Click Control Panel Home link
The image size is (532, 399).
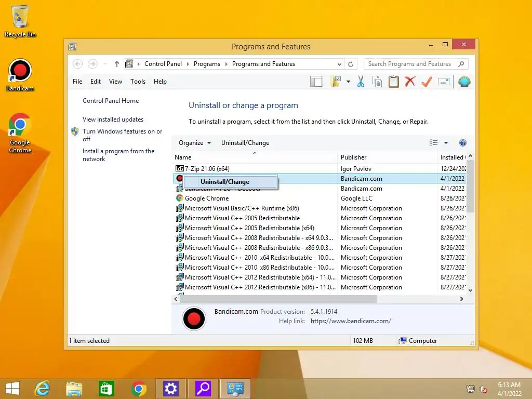pyautogui.click(x=111, y=101)
